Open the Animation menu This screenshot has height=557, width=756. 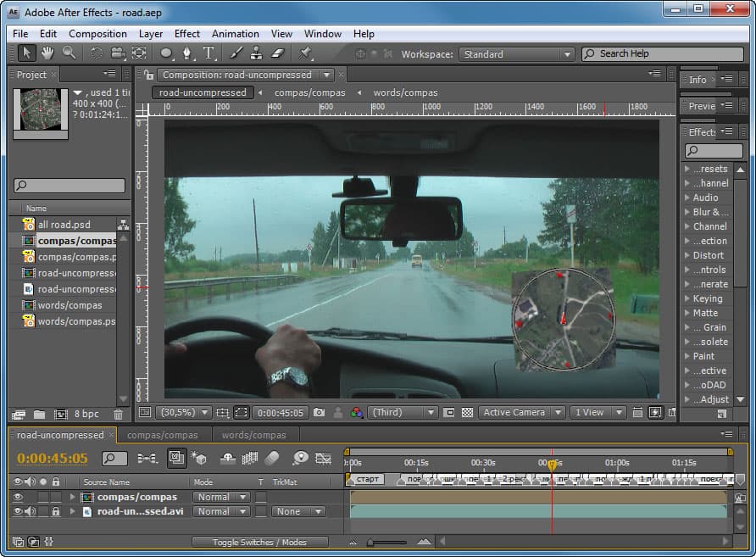click(236, 34)
